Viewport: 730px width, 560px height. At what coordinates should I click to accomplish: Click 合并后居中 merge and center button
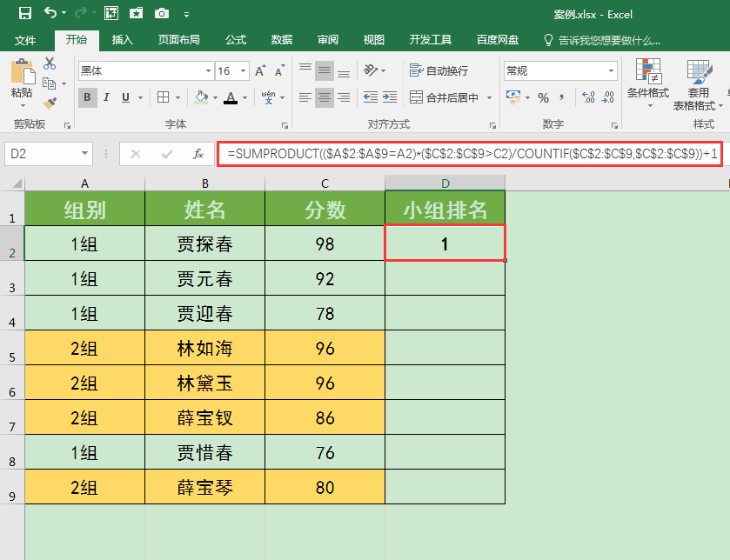[444, 97]
